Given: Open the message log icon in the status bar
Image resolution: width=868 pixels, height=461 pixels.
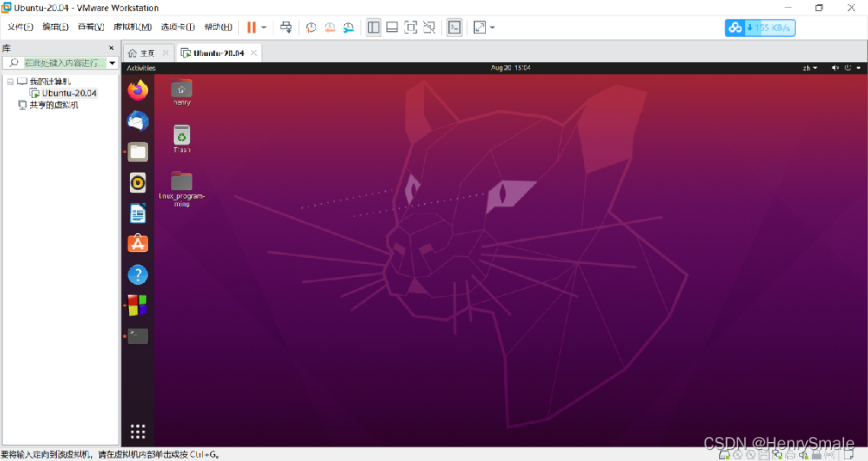Looking at the screenshot, I should point(848,455).
